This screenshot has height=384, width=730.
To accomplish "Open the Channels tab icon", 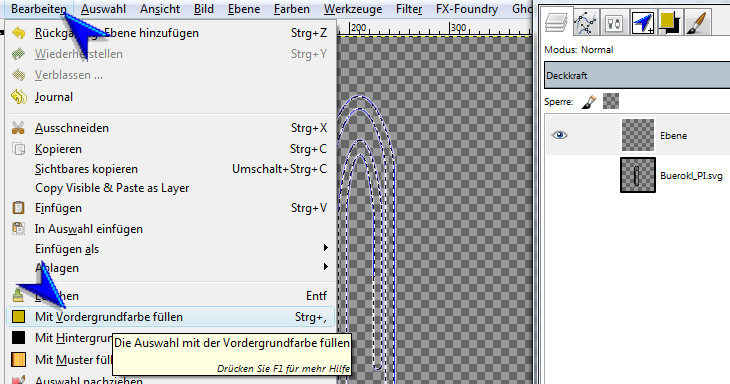I will 614,23.
